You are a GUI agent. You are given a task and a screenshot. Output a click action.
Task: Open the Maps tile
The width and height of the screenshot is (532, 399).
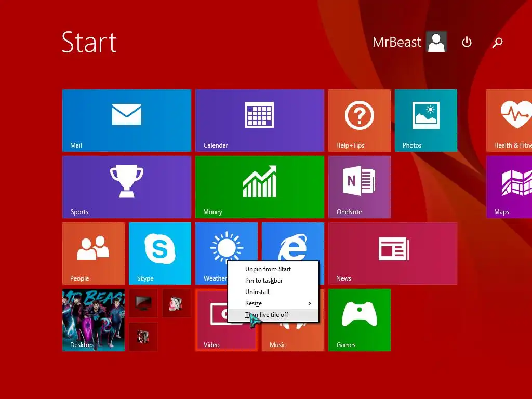[x=509, y=187]
